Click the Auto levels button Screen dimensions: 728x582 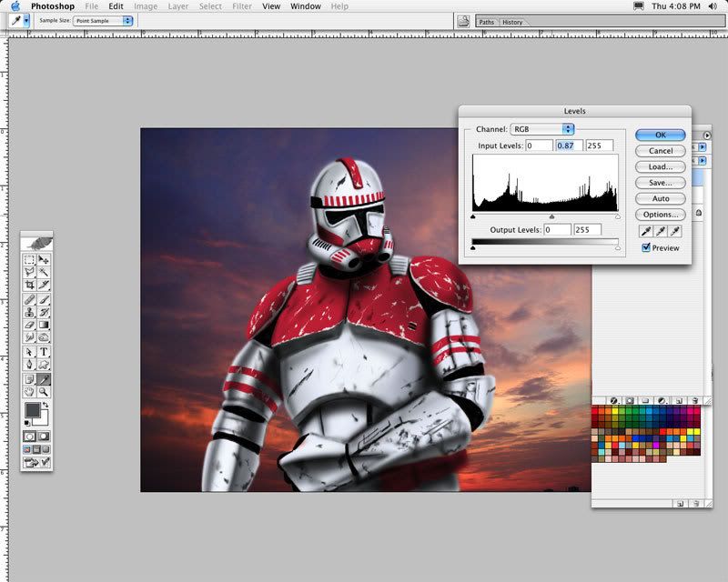(x=661, y=198)
